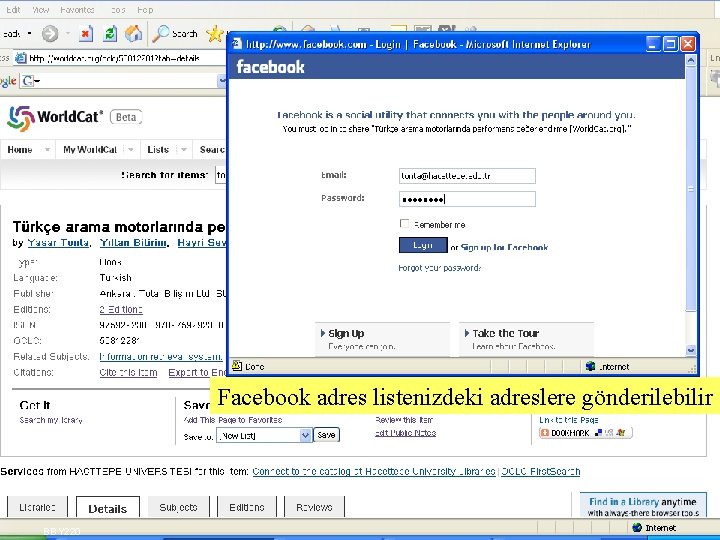This screenshot has height=540, width=720.
Task: Click the Stop icon in browser toolbar
Action: click(x=86, y=34)
